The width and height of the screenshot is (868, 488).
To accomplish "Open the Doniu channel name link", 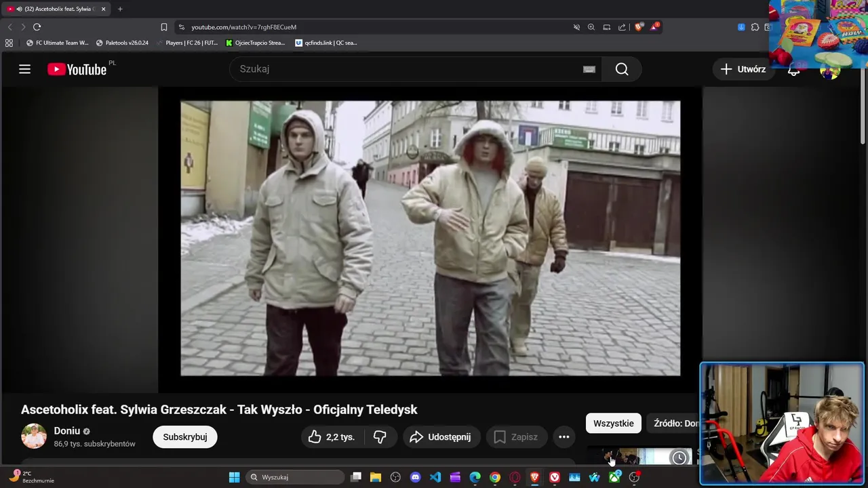I will [67, 431].
